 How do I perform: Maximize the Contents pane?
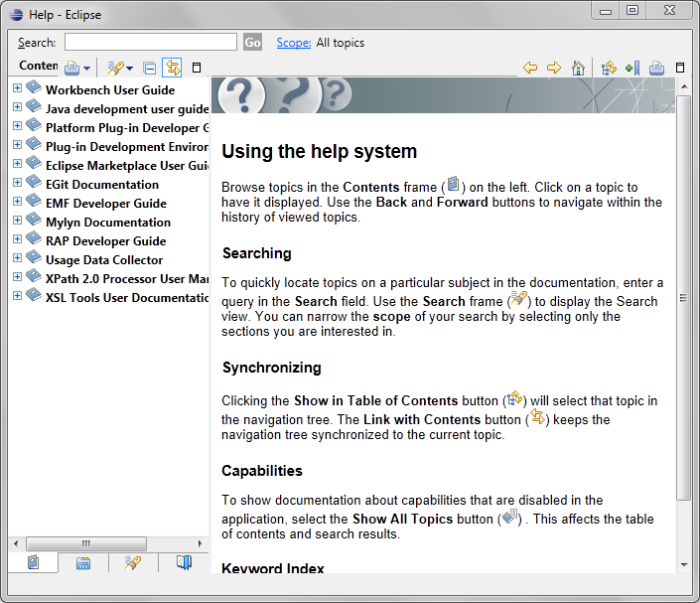[x=197, y=68]
